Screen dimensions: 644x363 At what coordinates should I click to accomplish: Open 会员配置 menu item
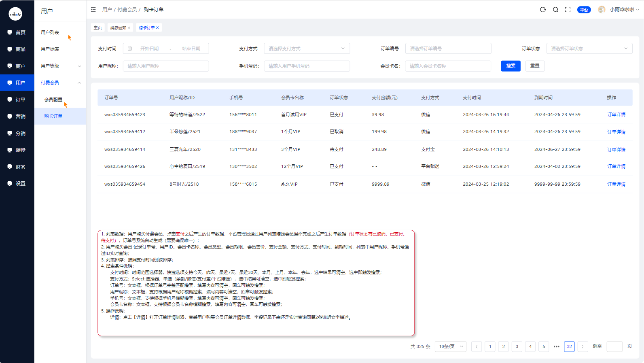[53, 100]
